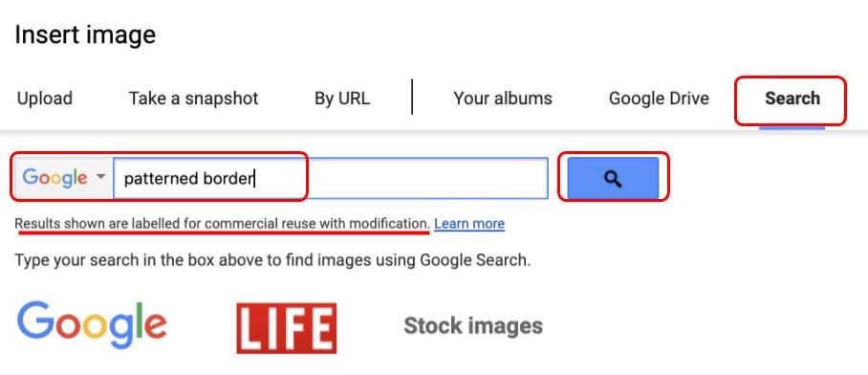Select the LIFE magazine logo

[286, 328]
